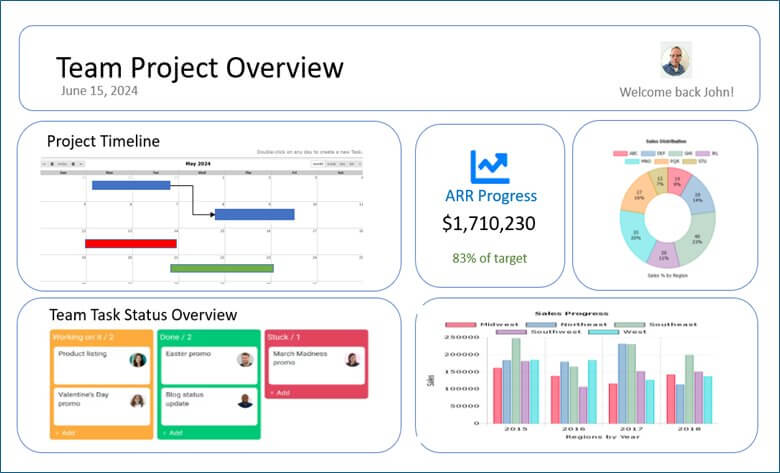Click the ABC legend swatch in Sales Distribution
The height and width of the screenshot is (473, 780).
click(x=620, y=153)
